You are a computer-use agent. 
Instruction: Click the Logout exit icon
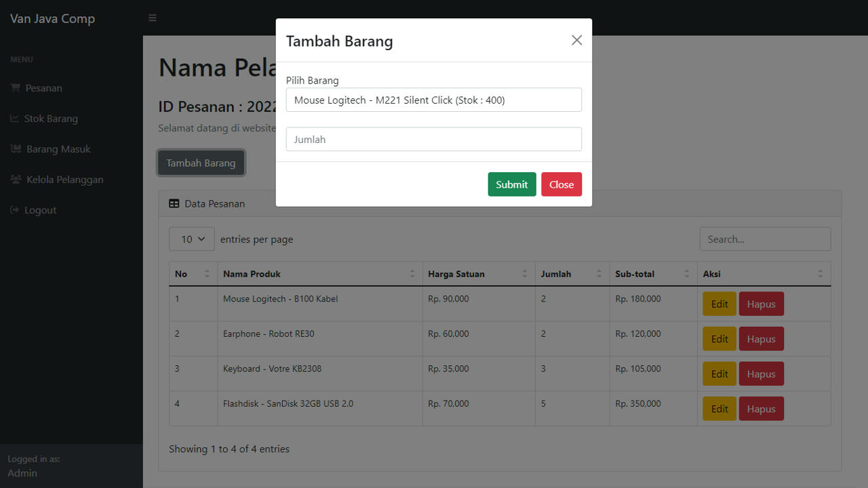tap(15, 209)
